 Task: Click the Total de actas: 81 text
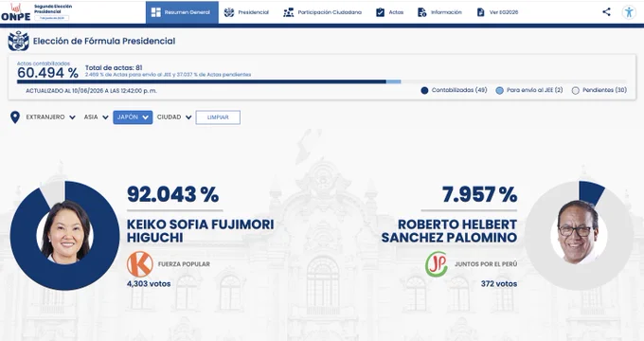pyautogui.click(x=114, y=68)
